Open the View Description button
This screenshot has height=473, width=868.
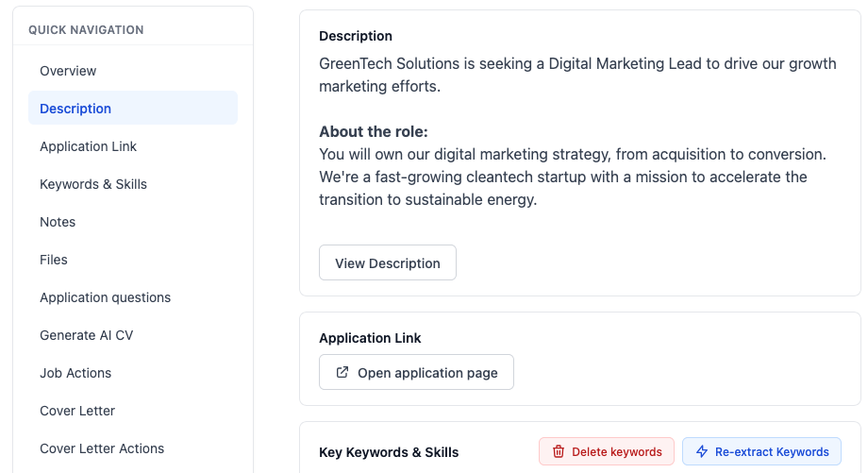click(387, 263)
